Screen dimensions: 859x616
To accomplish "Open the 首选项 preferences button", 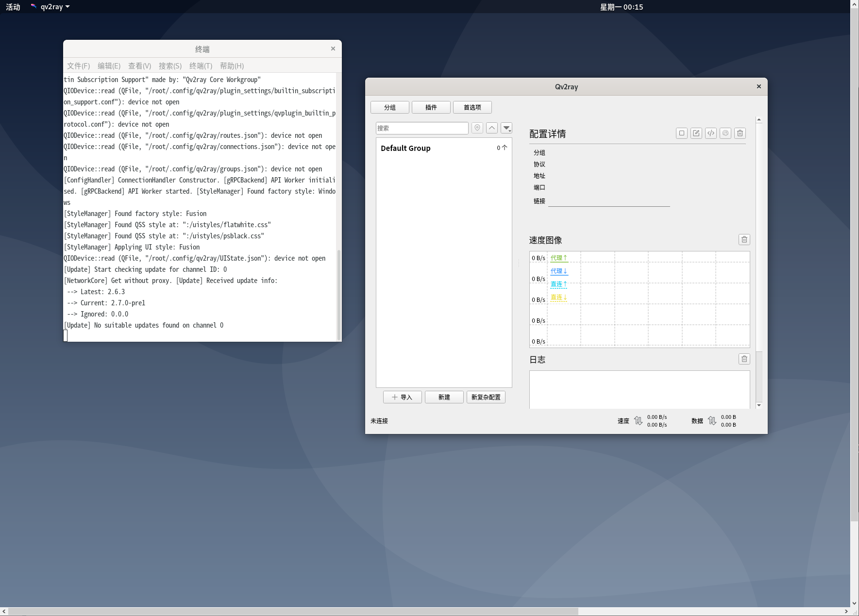I will pyautogui.click(x=472, y=107).
